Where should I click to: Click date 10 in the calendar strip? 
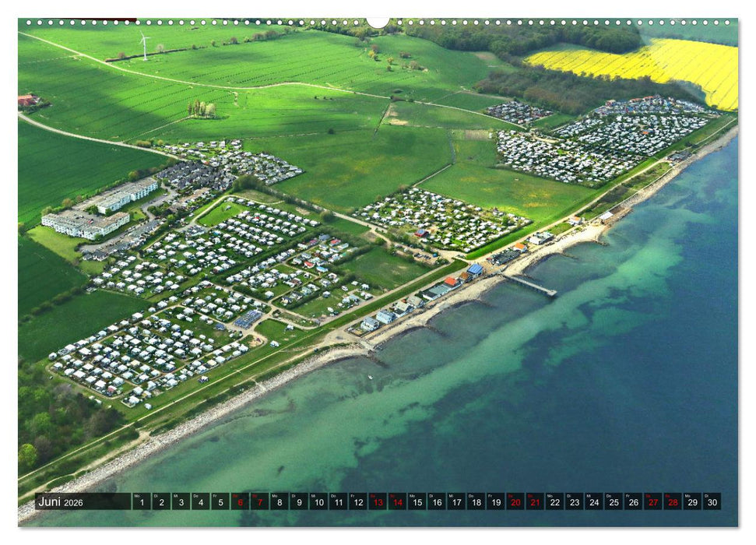pyautogui.click(x=318, y=501)
